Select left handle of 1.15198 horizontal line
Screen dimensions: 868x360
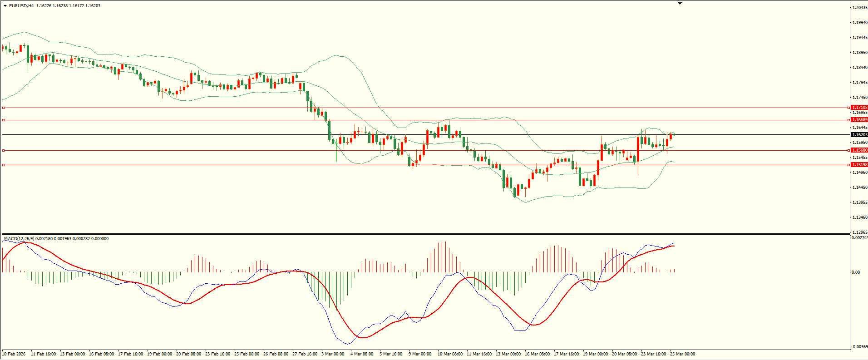[x=3, y=165]
